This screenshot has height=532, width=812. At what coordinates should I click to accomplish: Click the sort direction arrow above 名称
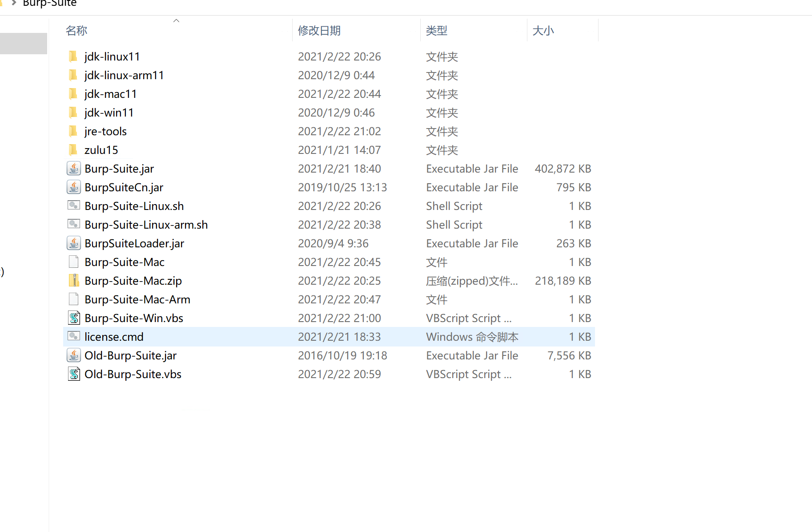coord(177,20)
